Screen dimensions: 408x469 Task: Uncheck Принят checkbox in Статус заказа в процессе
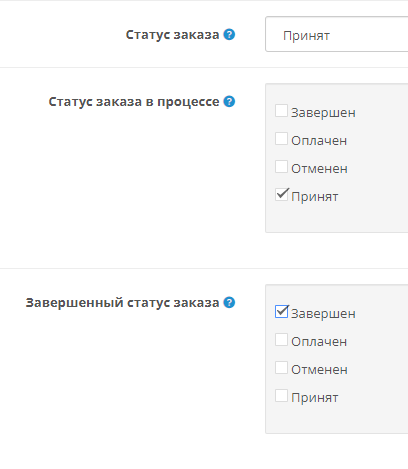[281, 195]
